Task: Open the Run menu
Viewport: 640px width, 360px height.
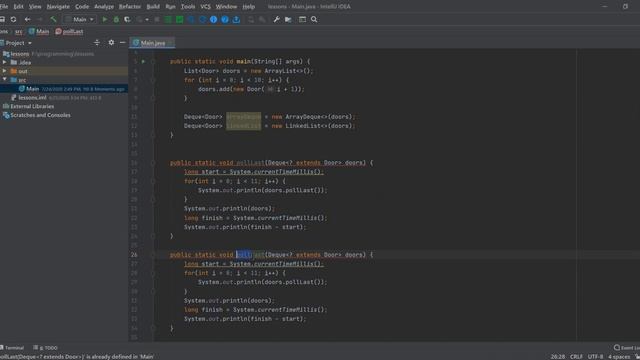Action: 170,7
